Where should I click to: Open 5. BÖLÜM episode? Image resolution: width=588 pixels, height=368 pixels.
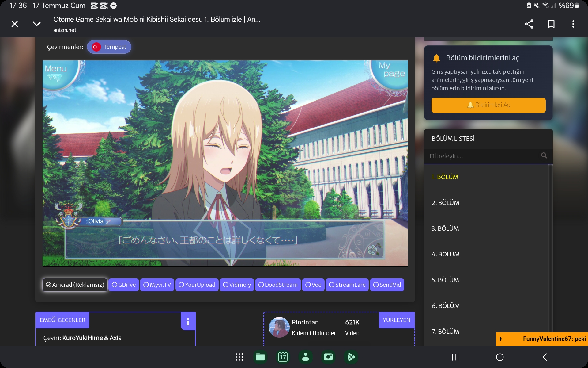[x=445, y=280]
